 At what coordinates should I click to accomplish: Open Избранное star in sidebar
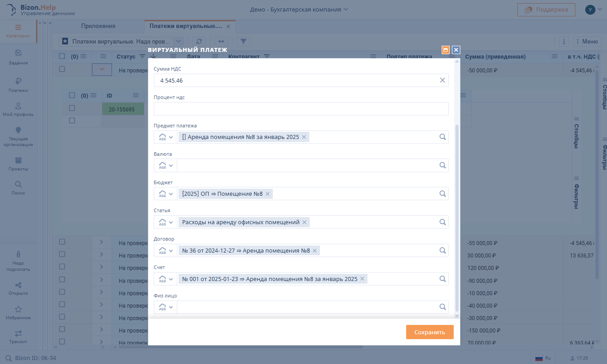(x=18, y=313)
